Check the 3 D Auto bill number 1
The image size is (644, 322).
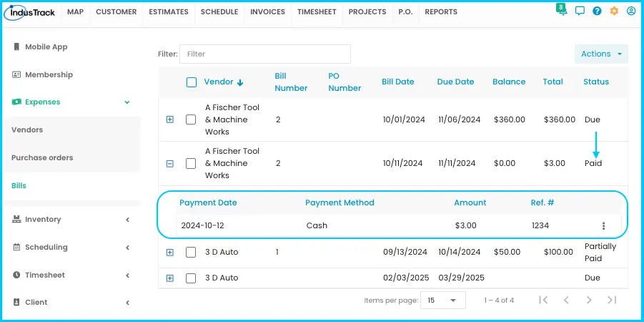[191, 252]
